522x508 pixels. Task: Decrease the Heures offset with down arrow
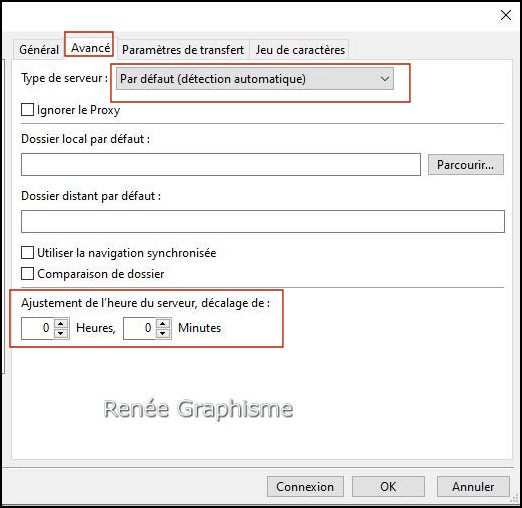coord(61,333)
